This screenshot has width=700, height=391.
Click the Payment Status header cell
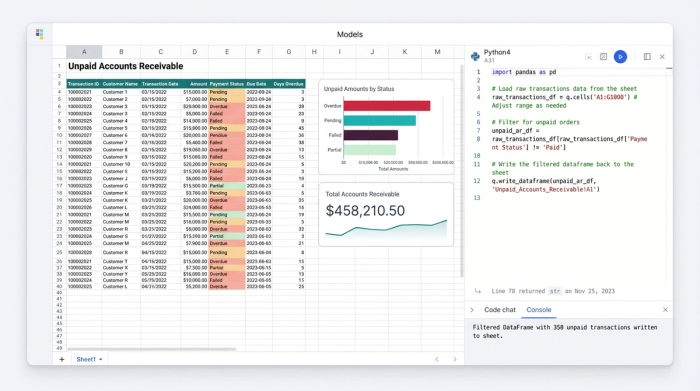[227, 84]
